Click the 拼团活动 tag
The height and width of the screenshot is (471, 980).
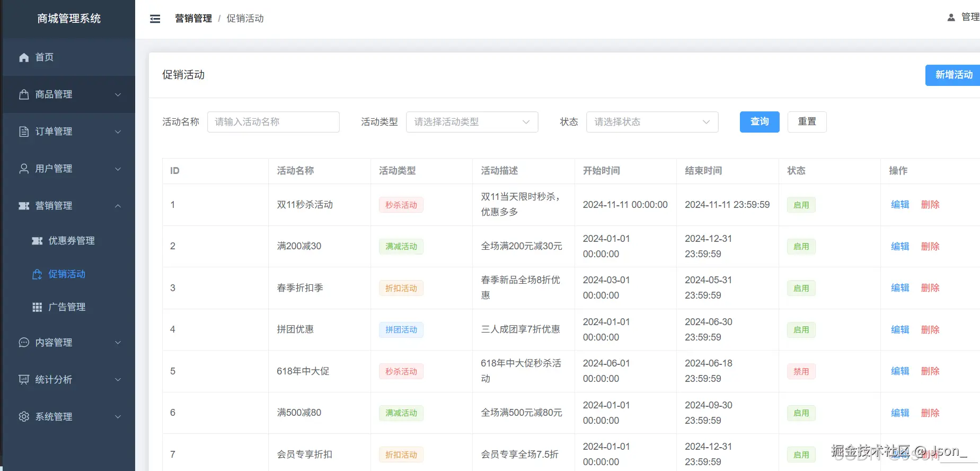click(x=401, y=330)
